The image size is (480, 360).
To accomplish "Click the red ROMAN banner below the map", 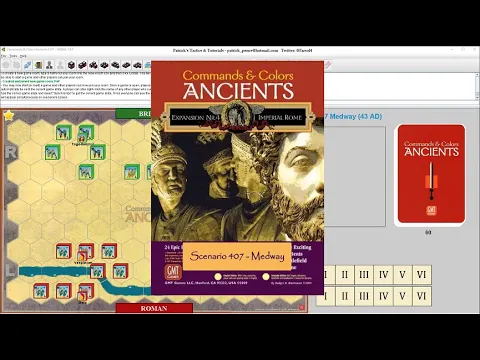I will pyautogui.click(x=154, y=308).
